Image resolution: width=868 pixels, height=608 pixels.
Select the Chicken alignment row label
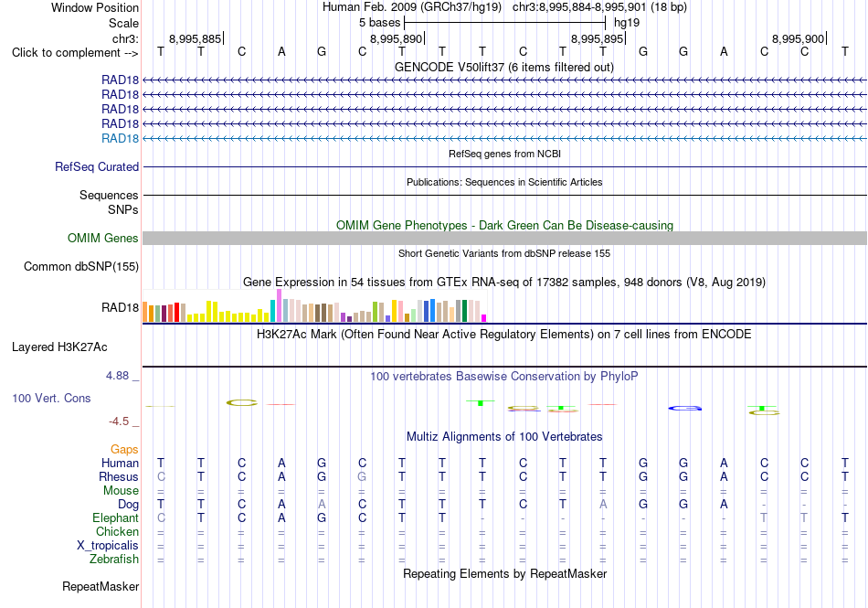tap(117, 531)
